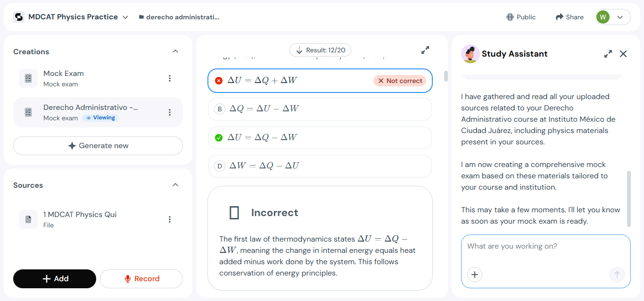
Task: Click the Record button
Action: (x=141, y=279)
